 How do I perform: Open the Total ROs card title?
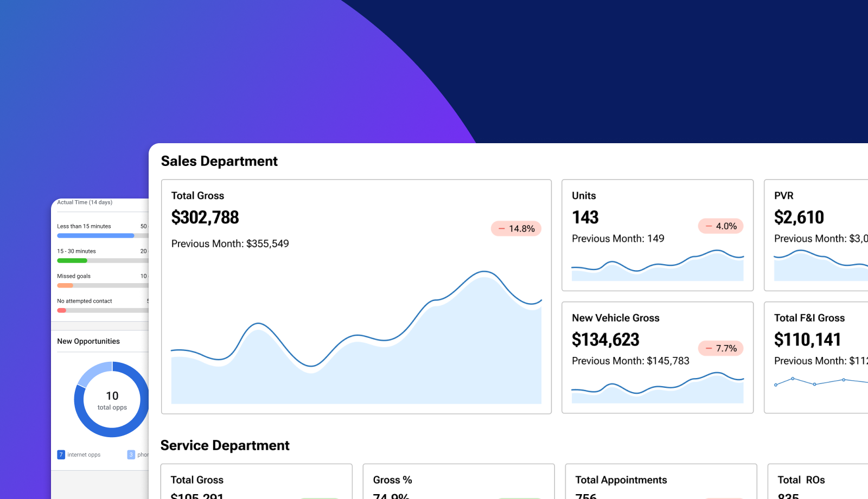tap(801, 480)
